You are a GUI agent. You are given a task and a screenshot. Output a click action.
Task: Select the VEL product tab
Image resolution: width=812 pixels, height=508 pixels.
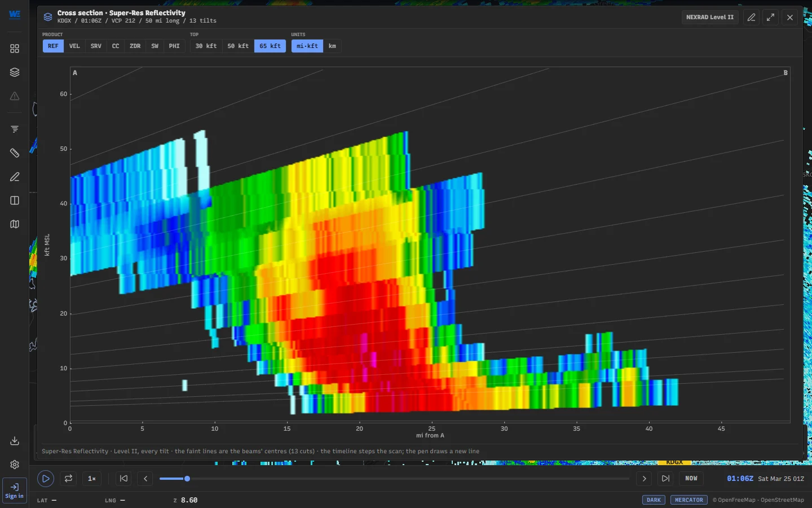(x=74, y=46)
